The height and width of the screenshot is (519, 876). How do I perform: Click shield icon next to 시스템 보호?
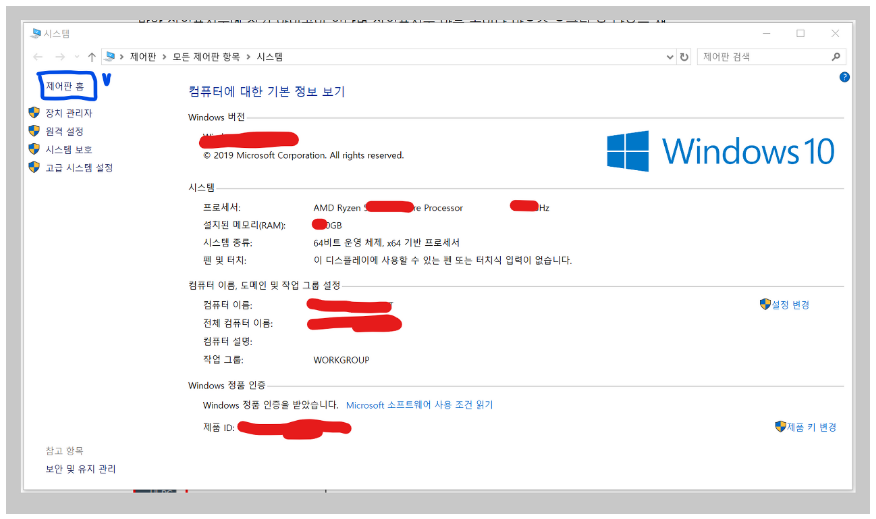[34, 149]
